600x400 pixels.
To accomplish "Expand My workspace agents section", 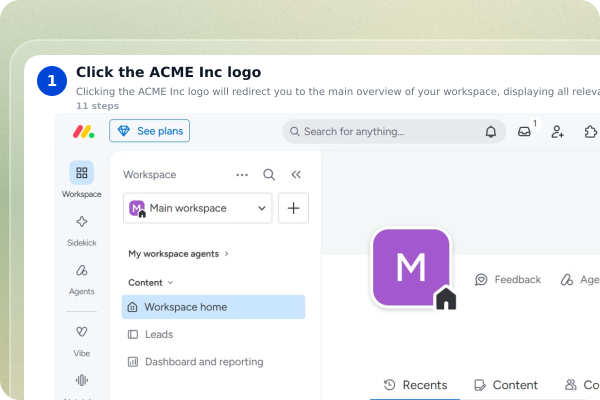I will point(178,254).
